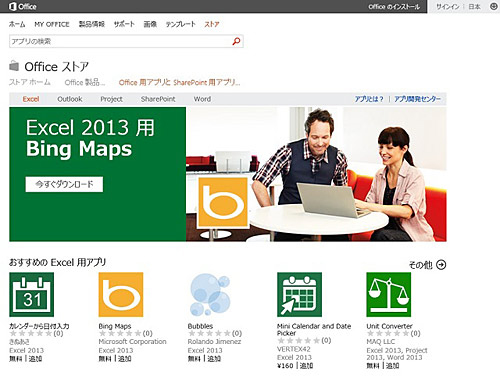Image resolution: width=500 pixels, height=376 pixels.
Task: Click 追加 beside ¥160 price
Action: (306, 366)
